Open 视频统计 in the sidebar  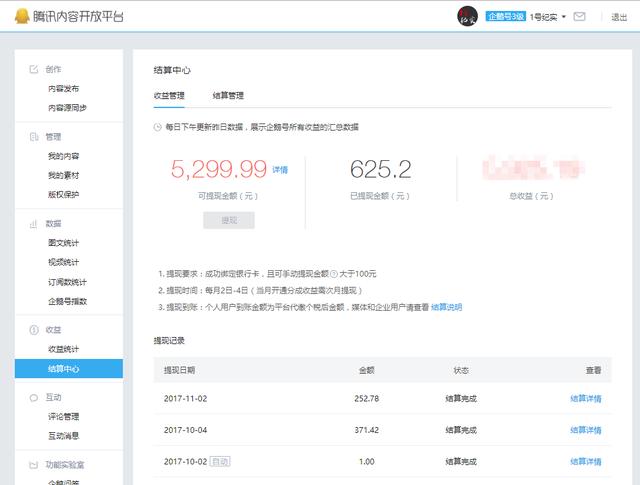click(63, 262)
